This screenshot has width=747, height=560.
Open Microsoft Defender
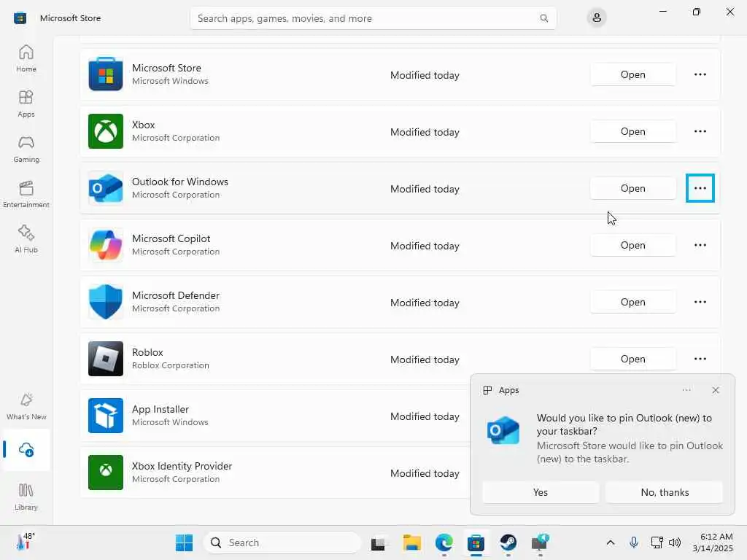click(x=632, y=302)
